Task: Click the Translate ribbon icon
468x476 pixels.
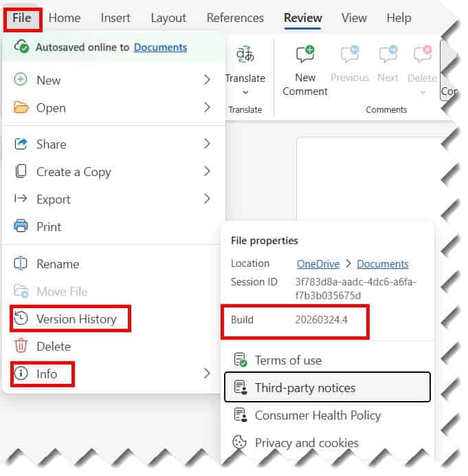Action: pos(245,54)
